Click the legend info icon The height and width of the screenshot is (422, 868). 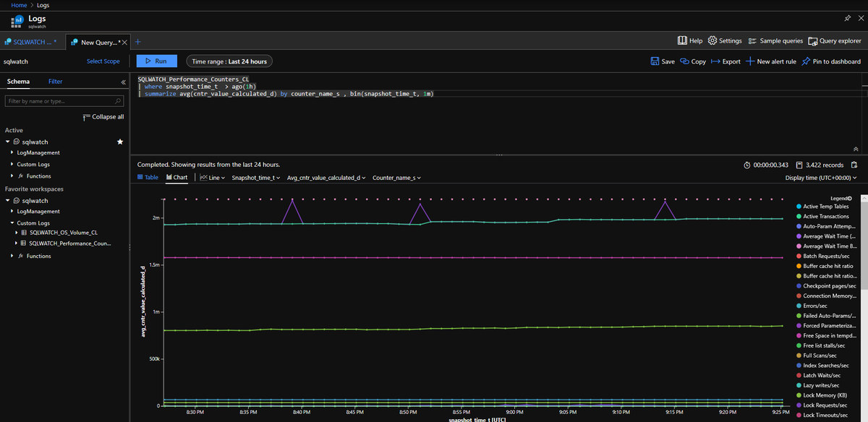(850, 198)
